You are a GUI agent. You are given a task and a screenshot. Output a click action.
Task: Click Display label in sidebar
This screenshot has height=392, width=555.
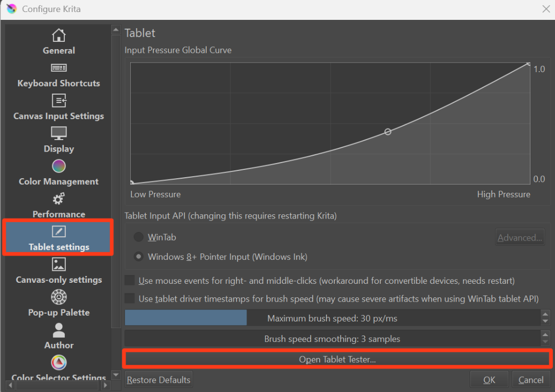(59, 148)
